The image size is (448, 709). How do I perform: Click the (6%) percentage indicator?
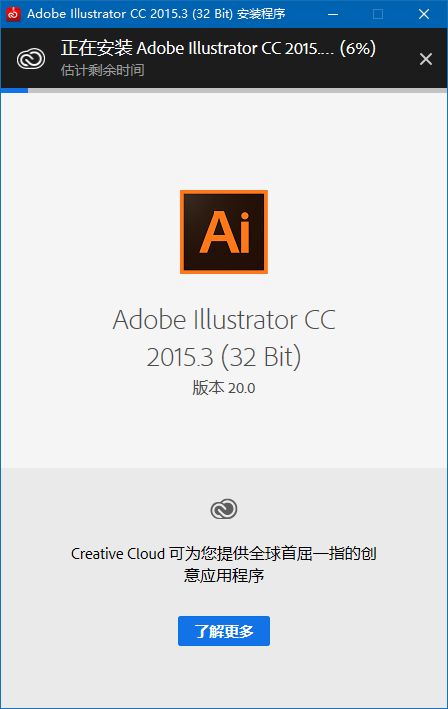pyautogui.click(x=358, y=48)
